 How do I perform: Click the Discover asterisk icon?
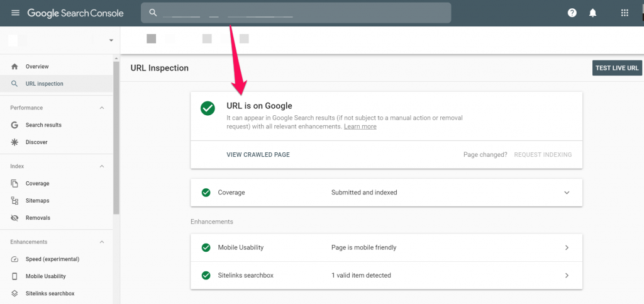point(14,142)
